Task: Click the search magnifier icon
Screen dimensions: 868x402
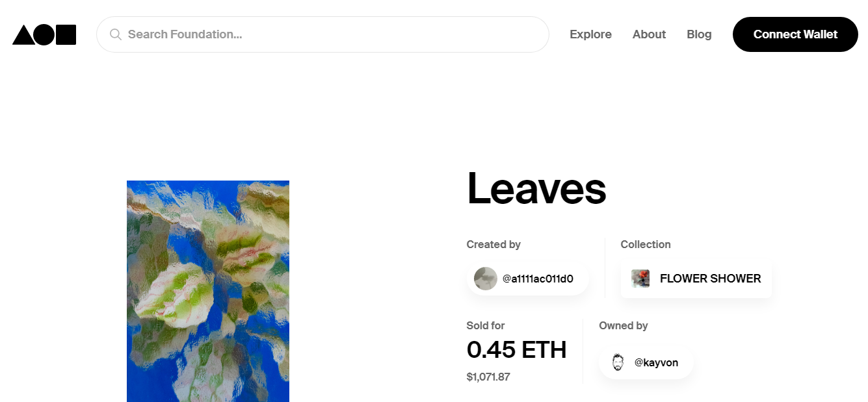Action: [x=116, y=34]
